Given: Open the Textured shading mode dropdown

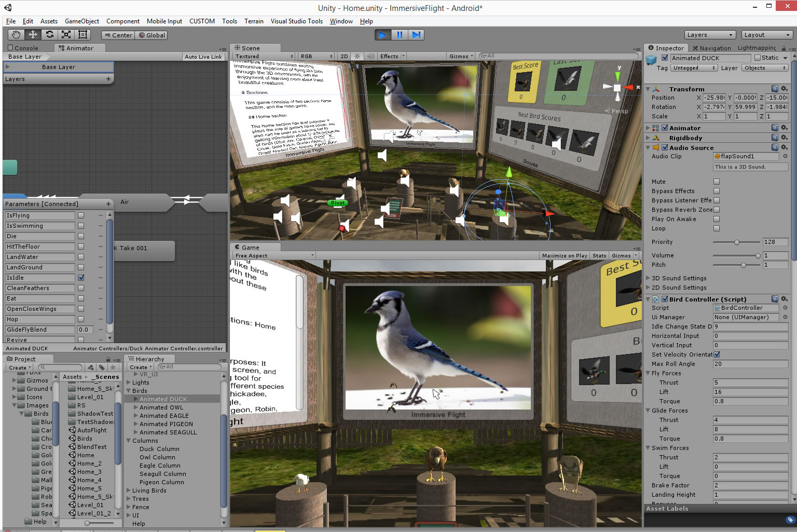Looking at the screenshot, I should tap(264, 56).
